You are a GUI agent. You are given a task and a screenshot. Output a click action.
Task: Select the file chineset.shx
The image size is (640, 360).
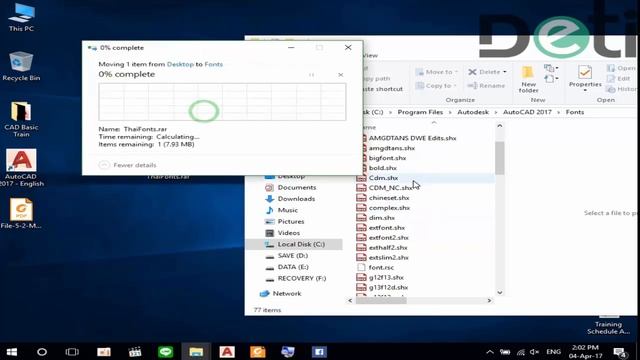coord(382,198)
